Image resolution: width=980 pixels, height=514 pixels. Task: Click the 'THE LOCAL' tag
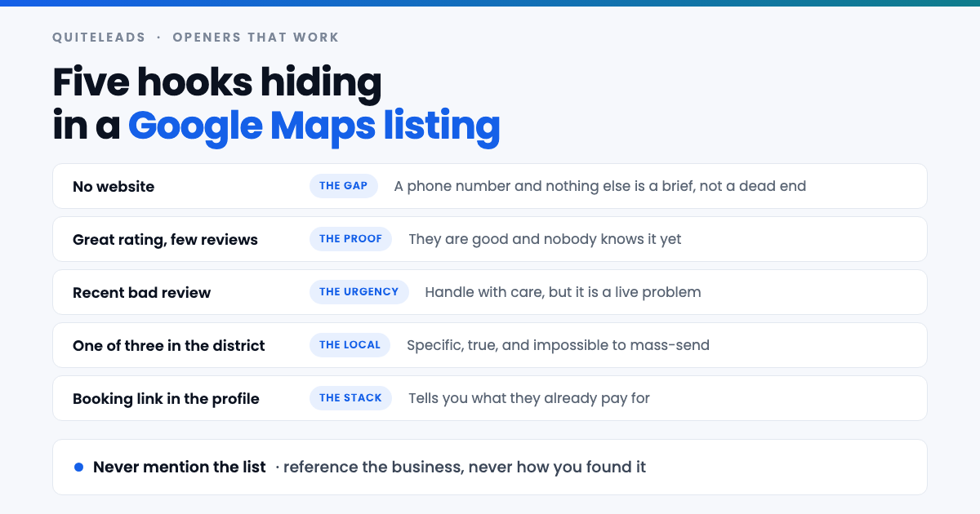coord(350,345)
